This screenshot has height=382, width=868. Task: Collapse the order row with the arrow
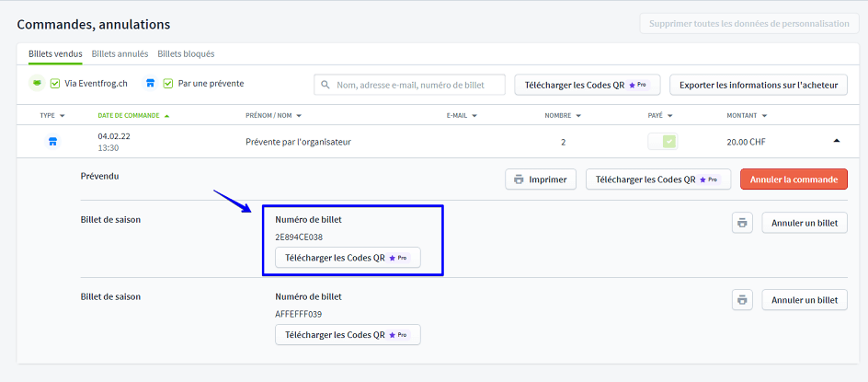[x=836, y=141]
